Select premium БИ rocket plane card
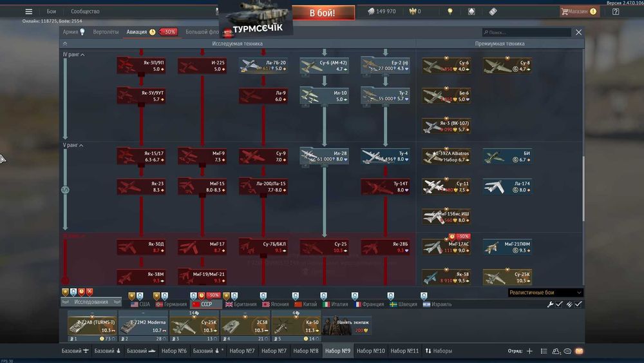 click(507, 156)
